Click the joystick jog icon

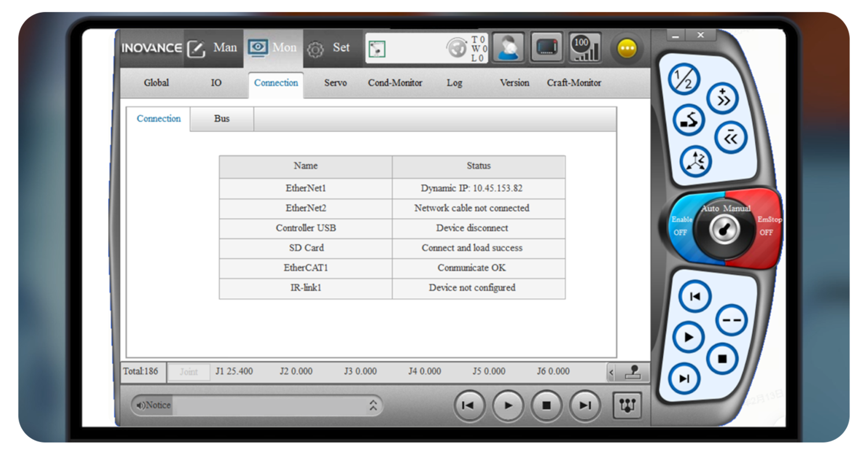pos(632,372)
